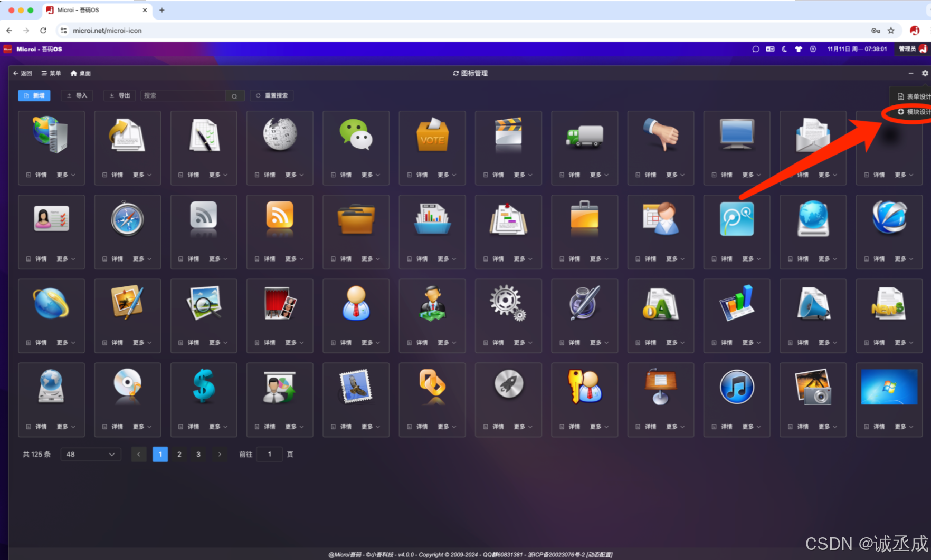The image size is (931, 560).
Task: Click the Keynote podium icon
Action: pyautogui.click(x=660, y=387)
